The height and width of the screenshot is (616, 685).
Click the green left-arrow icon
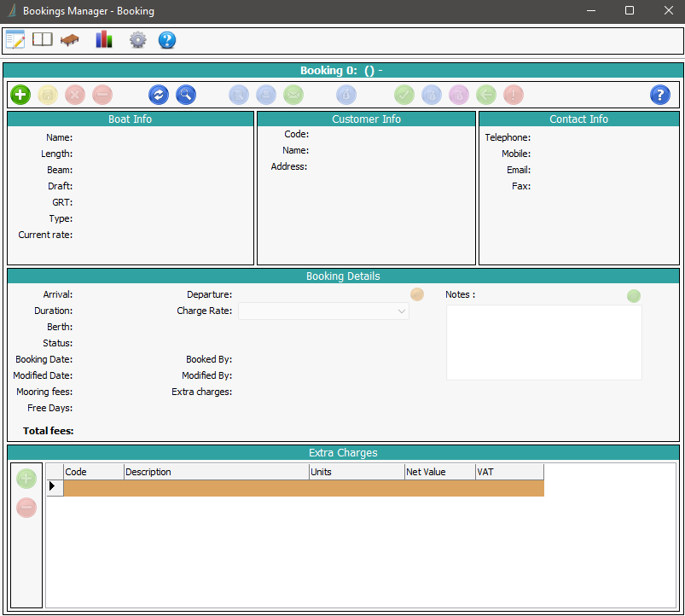(486, 95)
